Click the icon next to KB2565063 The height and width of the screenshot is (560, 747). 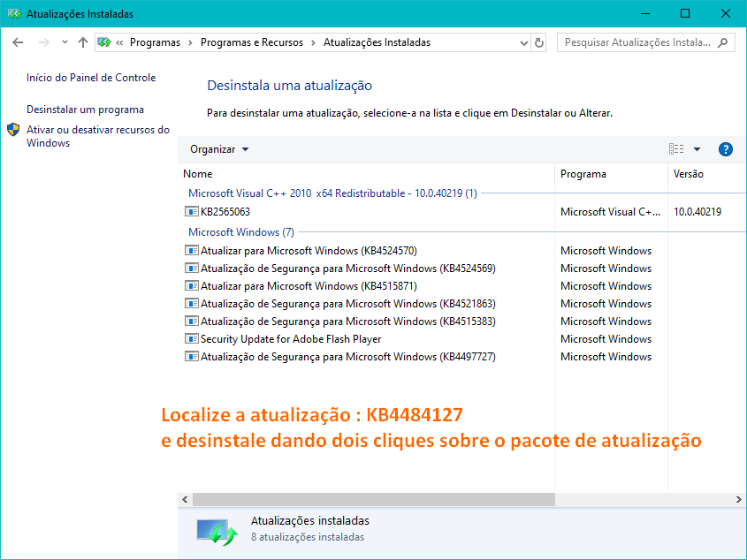point(192,211)
